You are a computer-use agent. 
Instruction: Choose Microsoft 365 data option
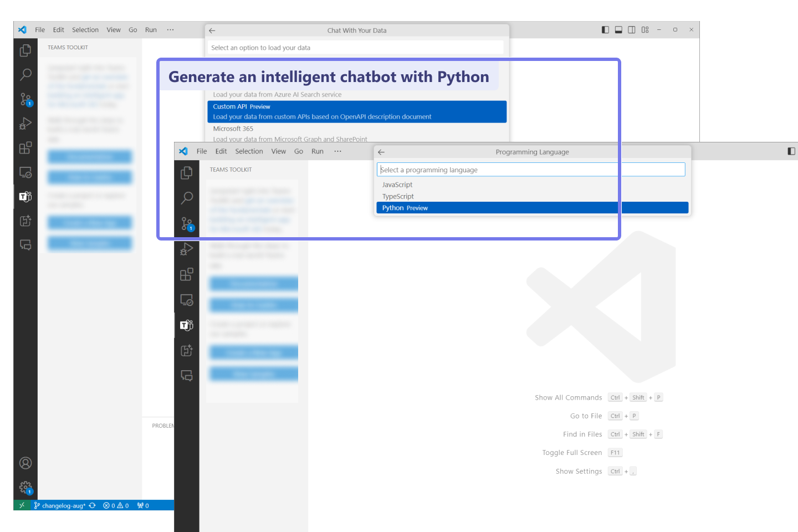point(357,133)
